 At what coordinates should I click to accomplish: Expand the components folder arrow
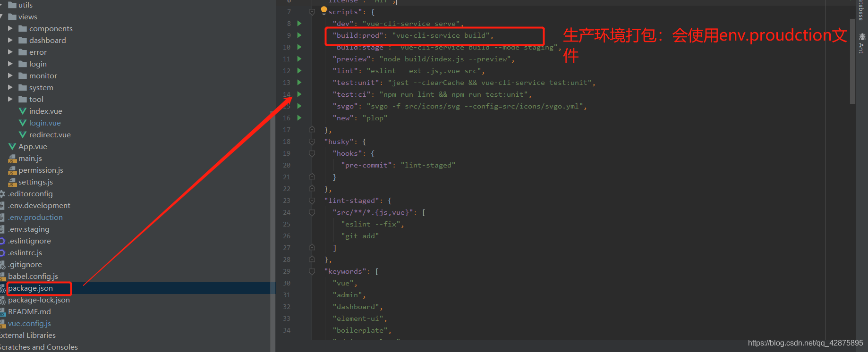coord(10,28)
